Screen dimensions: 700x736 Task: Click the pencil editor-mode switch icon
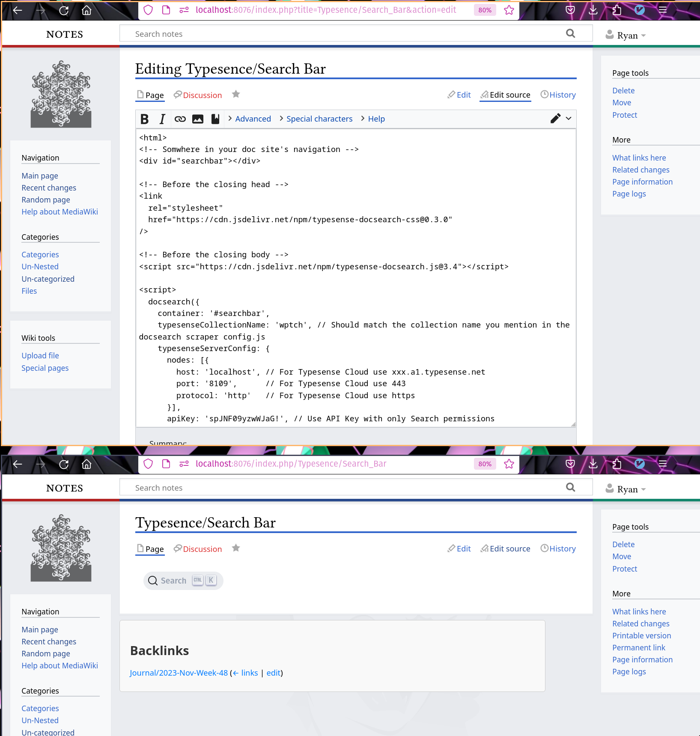[555, 119]
